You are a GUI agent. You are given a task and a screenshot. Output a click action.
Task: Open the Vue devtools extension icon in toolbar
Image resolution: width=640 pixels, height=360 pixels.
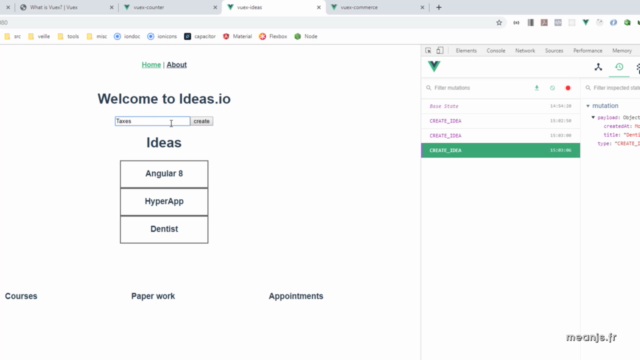tap(586, 23)
